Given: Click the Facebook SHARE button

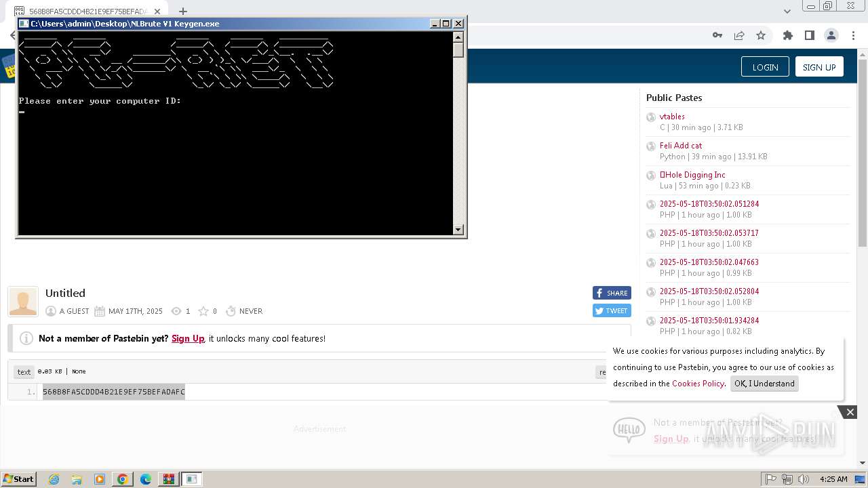Looking at the screenshot, I should point(612,293).
